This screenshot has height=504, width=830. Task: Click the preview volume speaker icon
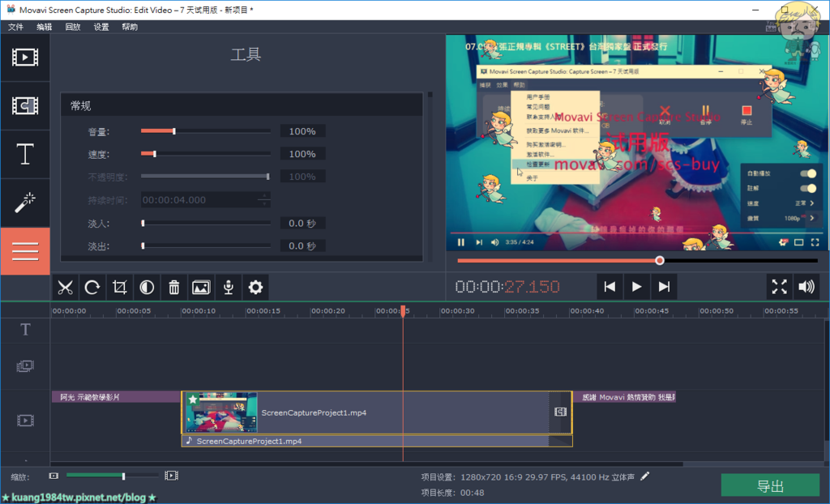[806, 287]
